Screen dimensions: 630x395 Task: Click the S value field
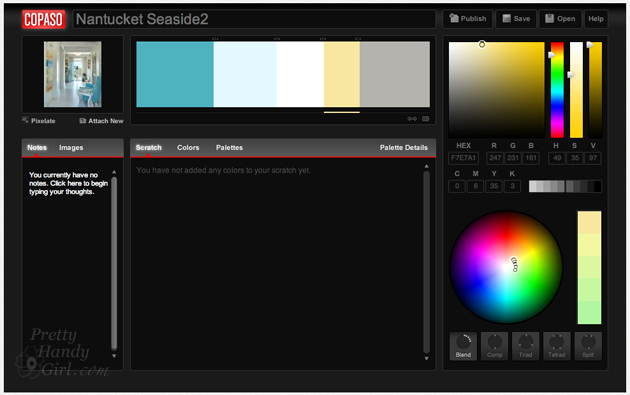pyautogui.click(x=575, y=158)
